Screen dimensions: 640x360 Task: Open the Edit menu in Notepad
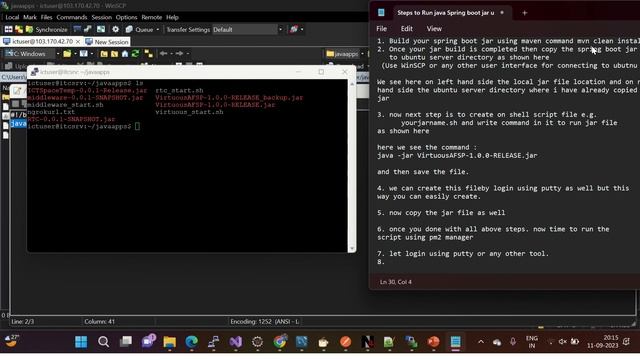pyautogui.click(x=407, y=29)
